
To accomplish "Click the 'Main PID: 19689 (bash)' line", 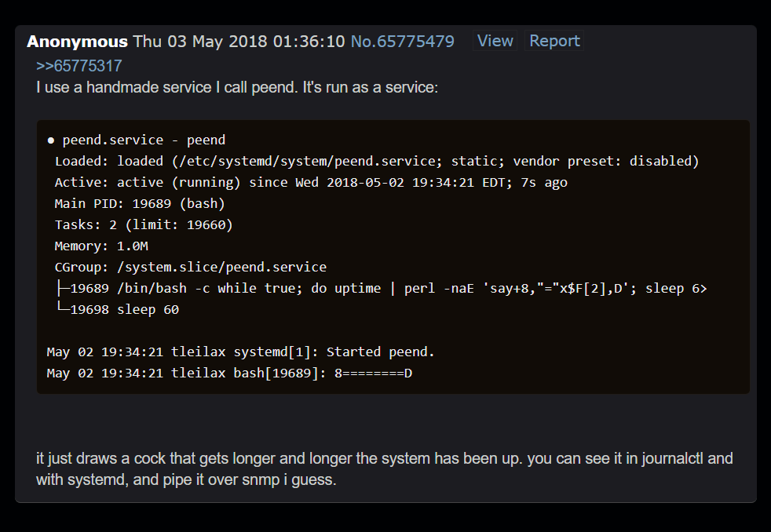I will pos(140,203).
